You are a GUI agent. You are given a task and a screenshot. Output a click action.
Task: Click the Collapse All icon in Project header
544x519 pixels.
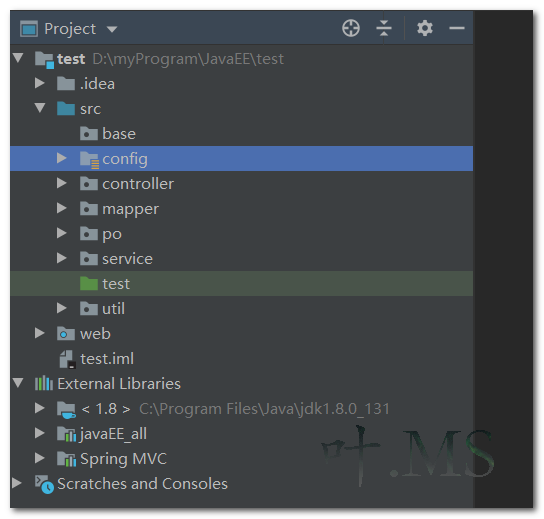tap(384, 28)
